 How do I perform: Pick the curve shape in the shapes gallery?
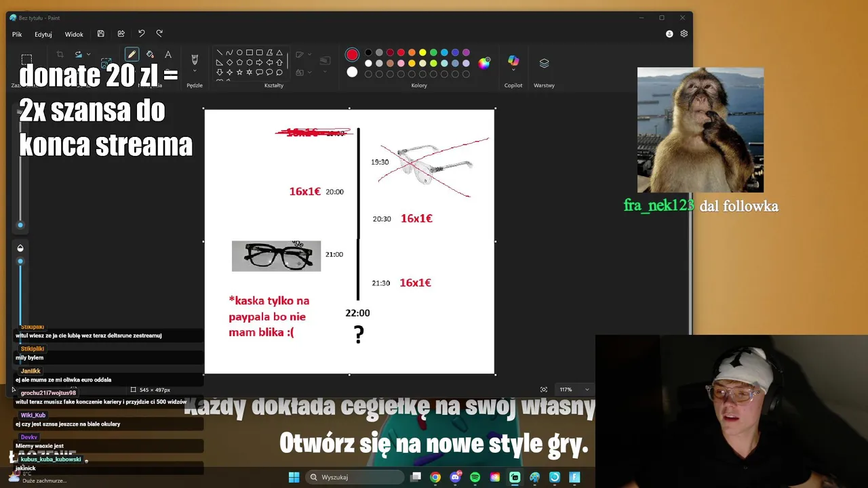tap(229, 52)
